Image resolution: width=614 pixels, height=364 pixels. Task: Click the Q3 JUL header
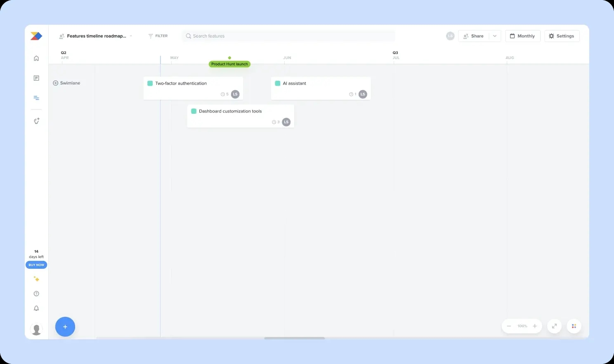click(396, 55)
